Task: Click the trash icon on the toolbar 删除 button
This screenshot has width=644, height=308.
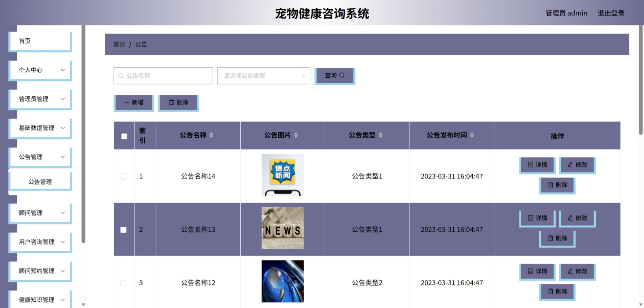Action: point(172,102)
